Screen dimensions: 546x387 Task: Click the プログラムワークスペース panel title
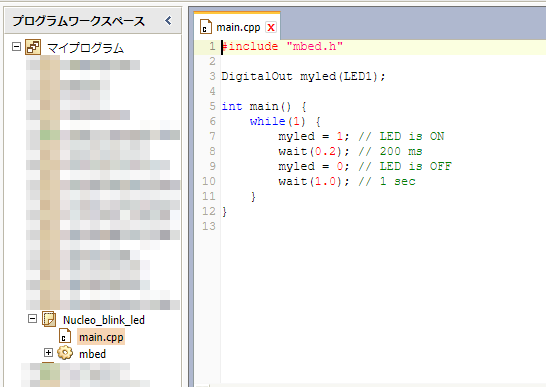click(x=78, y=21)
